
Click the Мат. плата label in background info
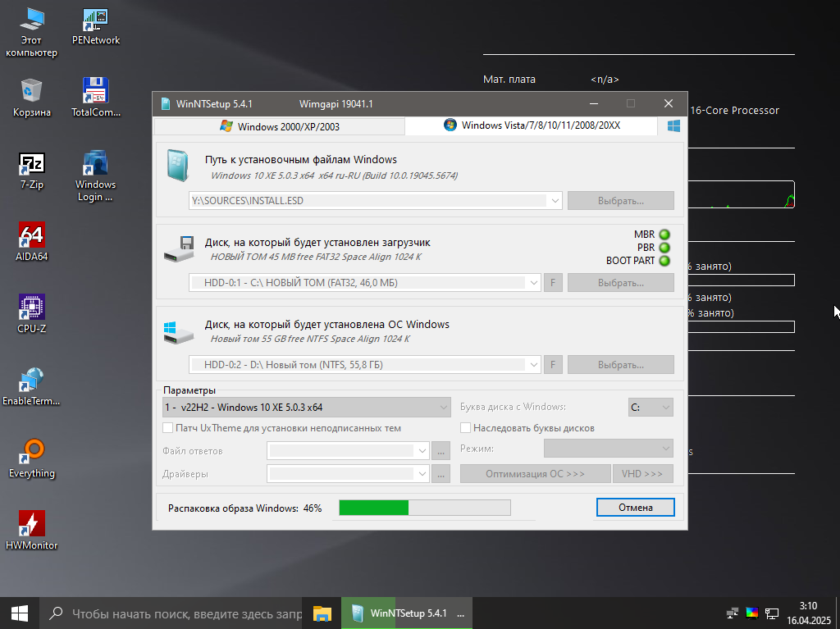(x=509, y=80)
